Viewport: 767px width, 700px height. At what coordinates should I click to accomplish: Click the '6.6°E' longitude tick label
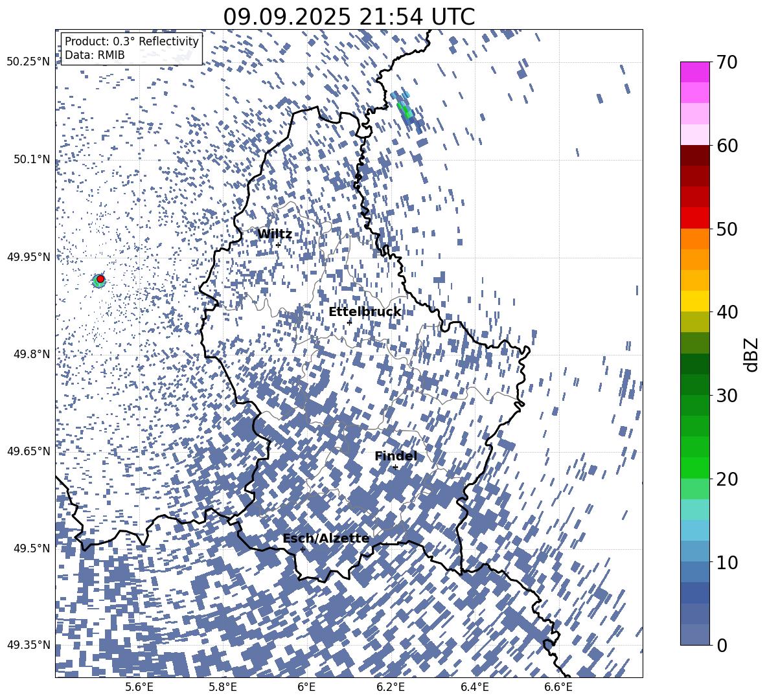(558, 687)
